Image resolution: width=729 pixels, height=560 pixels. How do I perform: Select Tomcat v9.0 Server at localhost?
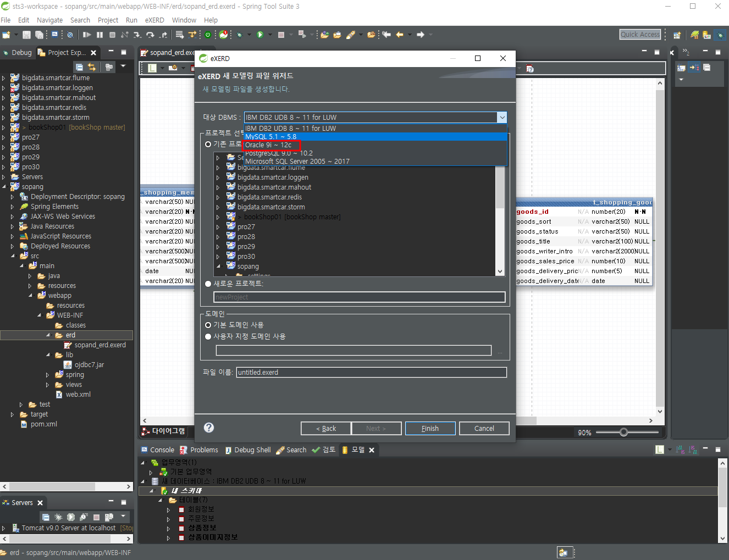pyautogui.click(x=69, y=528)
